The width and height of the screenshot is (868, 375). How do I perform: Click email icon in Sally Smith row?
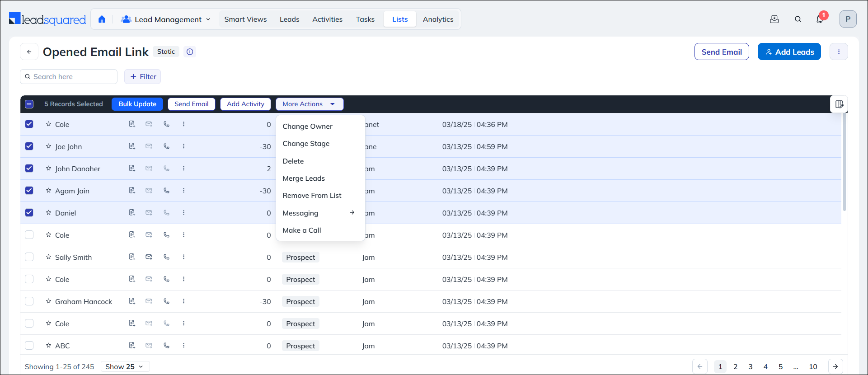[x=149, y=257]
